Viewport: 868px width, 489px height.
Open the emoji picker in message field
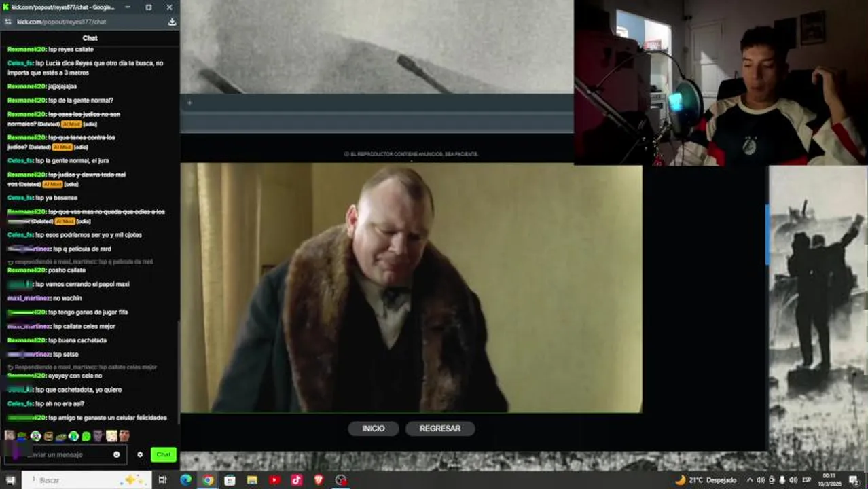coord(117,455)
